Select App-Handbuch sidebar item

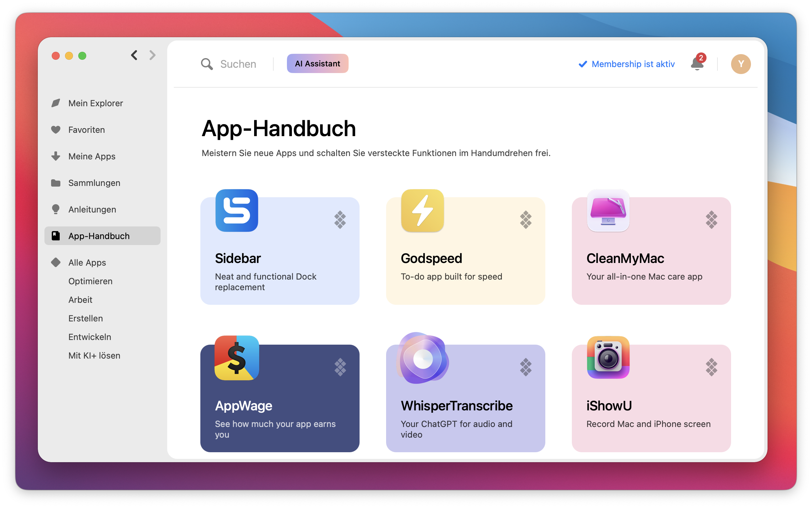[x=102, y=236]
